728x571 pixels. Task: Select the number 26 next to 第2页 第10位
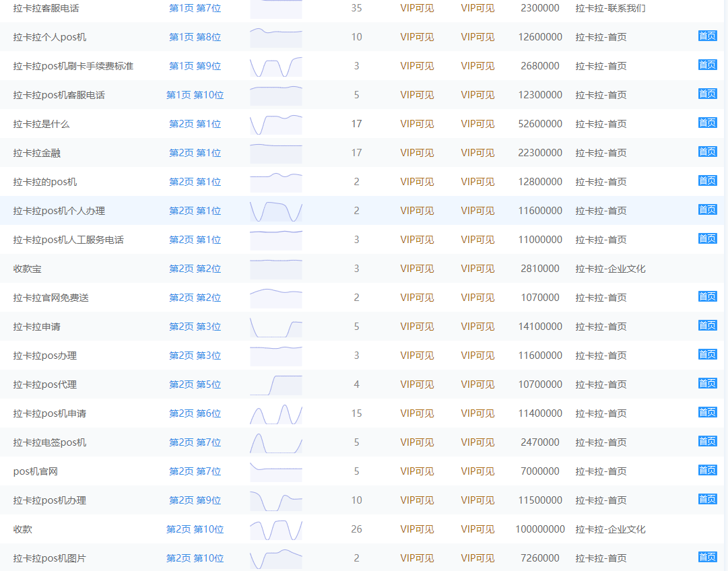point(356,529)
